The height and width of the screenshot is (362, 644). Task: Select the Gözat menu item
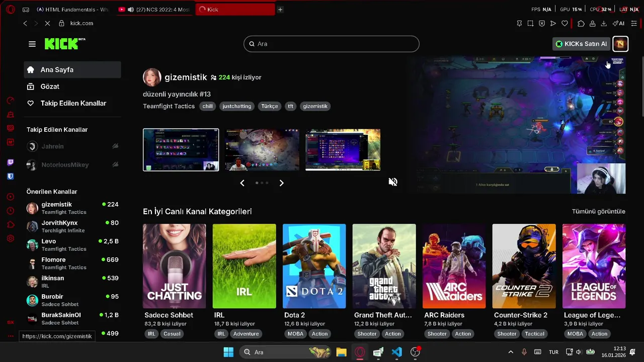(x=72, y=86)
